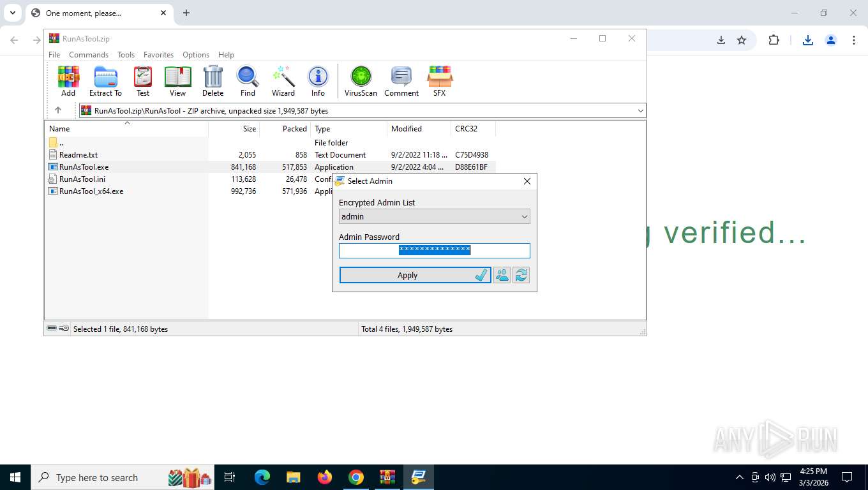Start VirusScan on the archive
The height and width of the screenshot is (490, 868).
(361, 80)
